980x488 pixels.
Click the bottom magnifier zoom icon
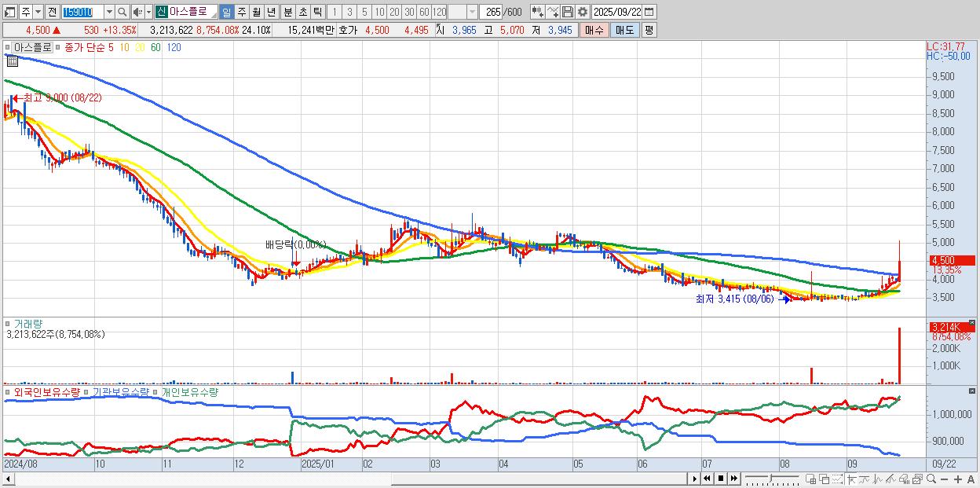point(931,479)
